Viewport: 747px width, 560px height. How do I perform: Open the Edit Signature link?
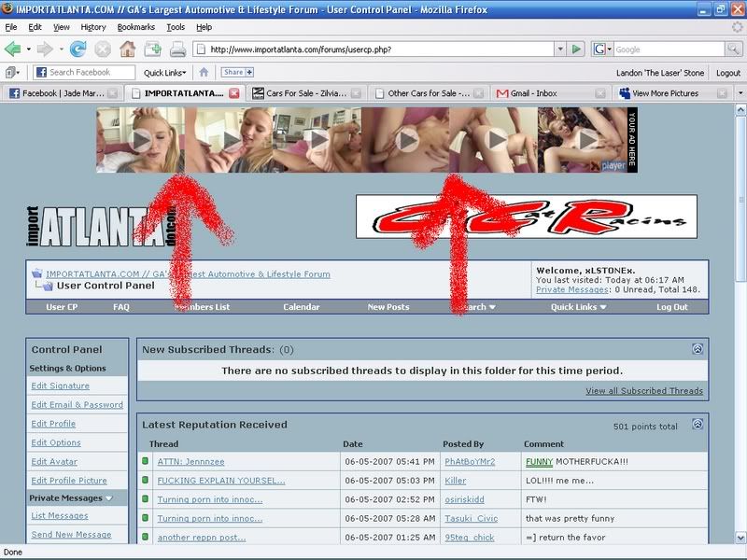(61, 385)
